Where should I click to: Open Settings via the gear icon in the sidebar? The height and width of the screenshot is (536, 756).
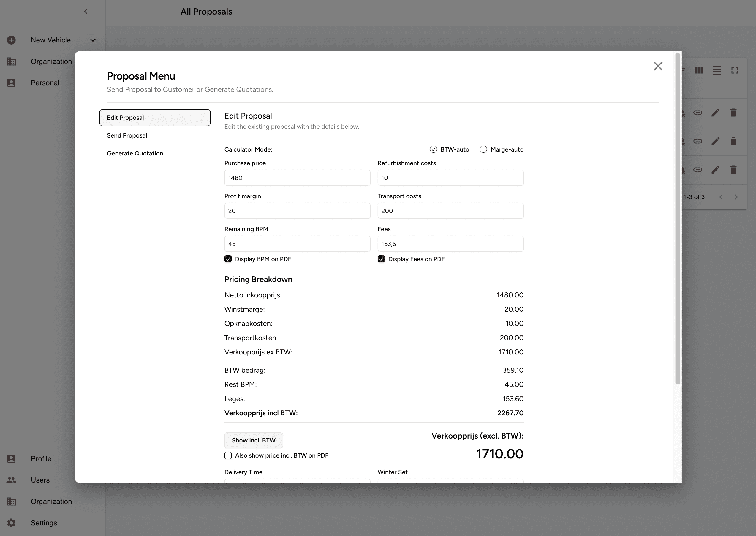point(11,523)
